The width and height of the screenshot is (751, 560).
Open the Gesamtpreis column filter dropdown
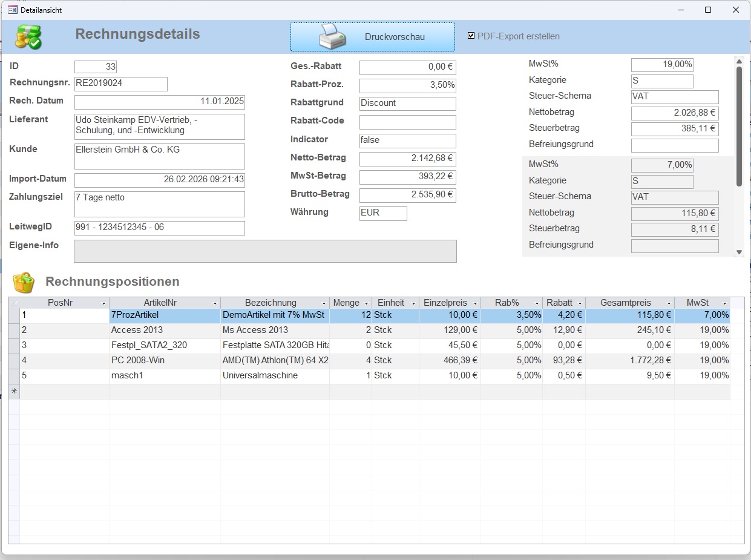click(669, 303)
